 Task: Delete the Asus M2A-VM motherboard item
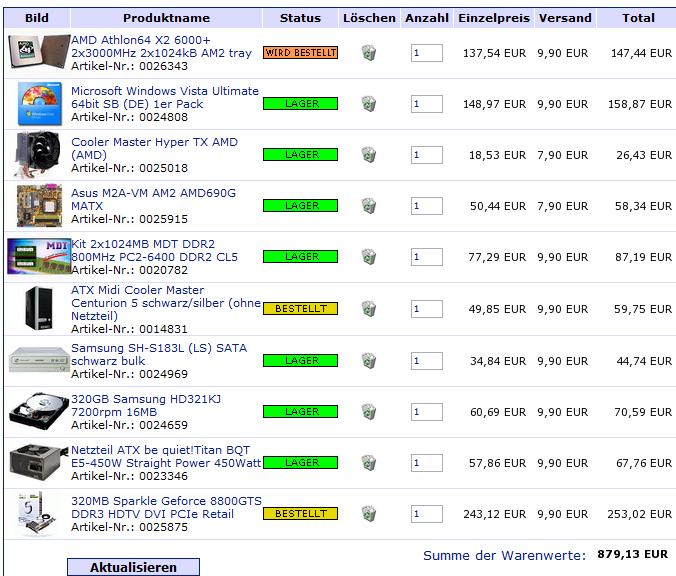[369, 206]
